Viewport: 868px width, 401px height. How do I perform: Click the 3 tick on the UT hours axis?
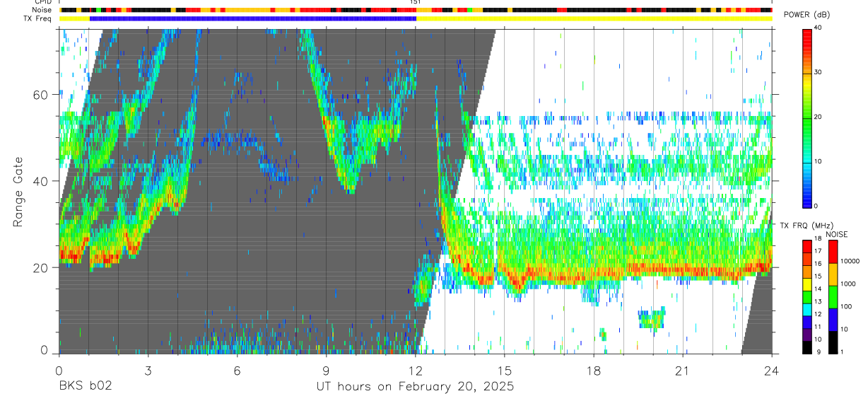pos(148,371)
